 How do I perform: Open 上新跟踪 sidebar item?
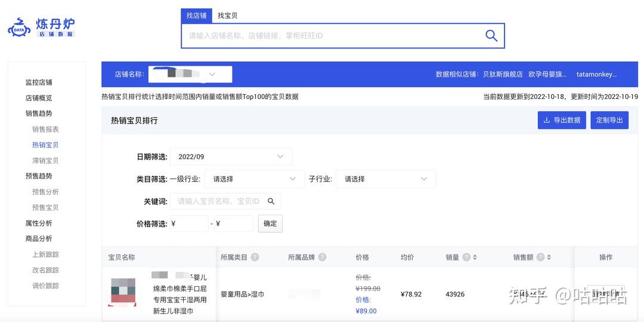[x=45, y=255]
